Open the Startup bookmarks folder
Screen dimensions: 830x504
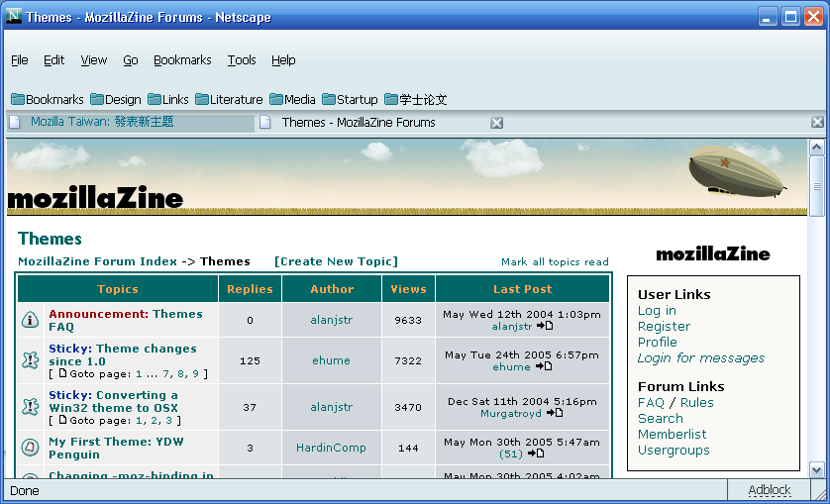350,99
